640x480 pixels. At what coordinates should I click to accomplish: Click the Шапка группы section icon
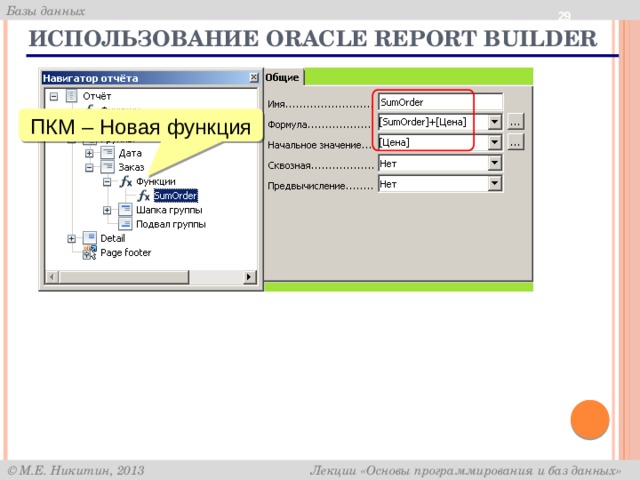pyautogui.click(x=125, y=210)
